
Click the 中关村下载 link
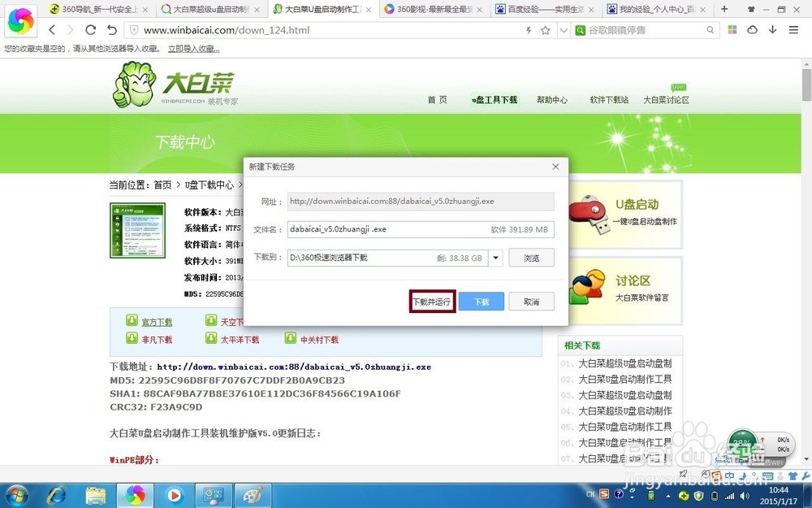tap(319, 340)
